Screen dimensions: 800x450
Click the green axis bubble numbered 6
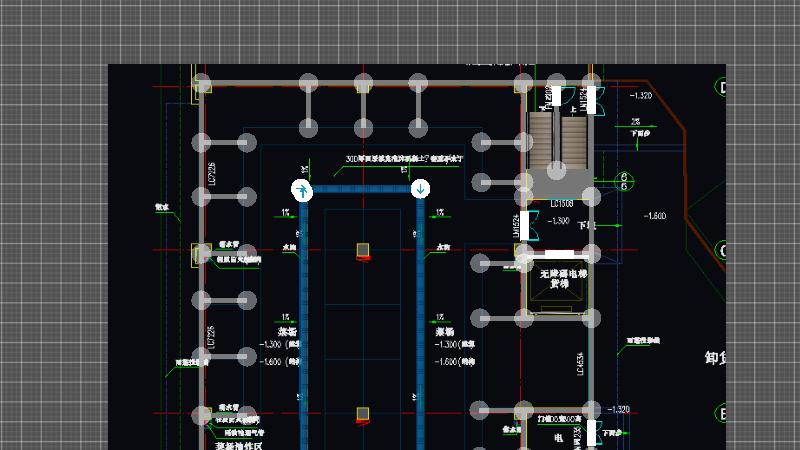pos(623,181)
